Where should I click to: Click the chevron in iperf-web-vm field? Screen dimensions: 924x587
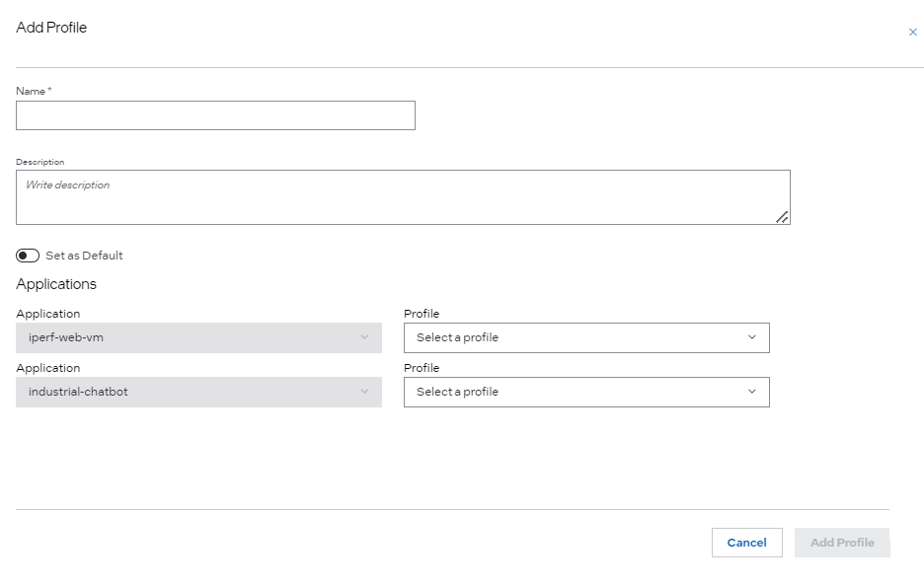(x=364, y=337)
